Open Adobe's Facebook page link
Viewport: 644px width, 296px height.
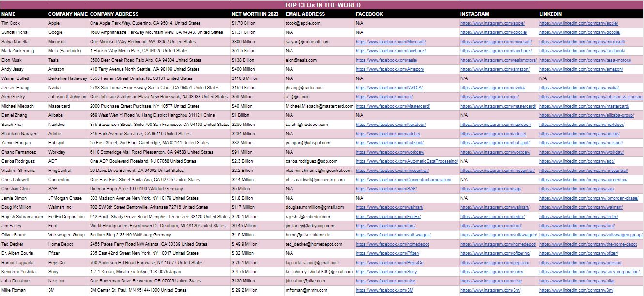click(388, 134)
